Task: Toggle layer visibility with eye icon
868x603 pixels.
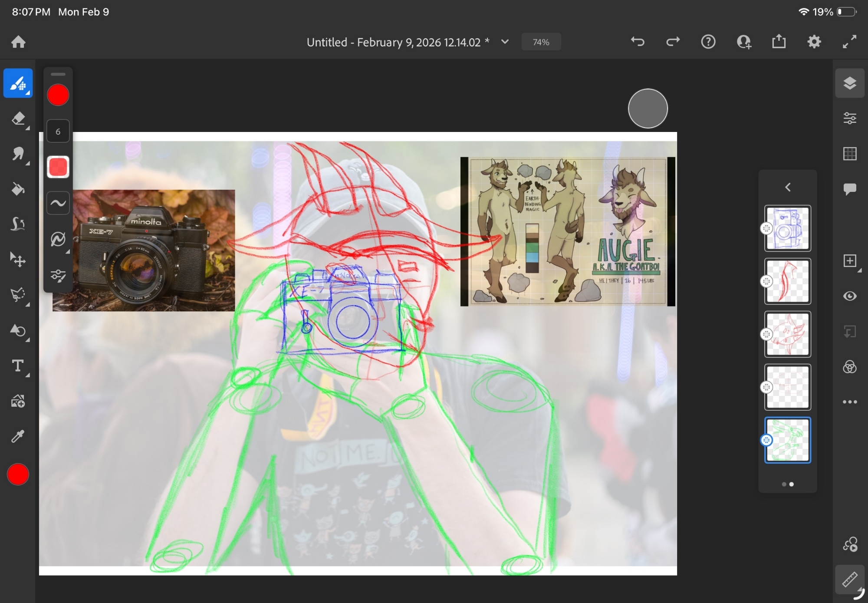Action: point(849,296)
